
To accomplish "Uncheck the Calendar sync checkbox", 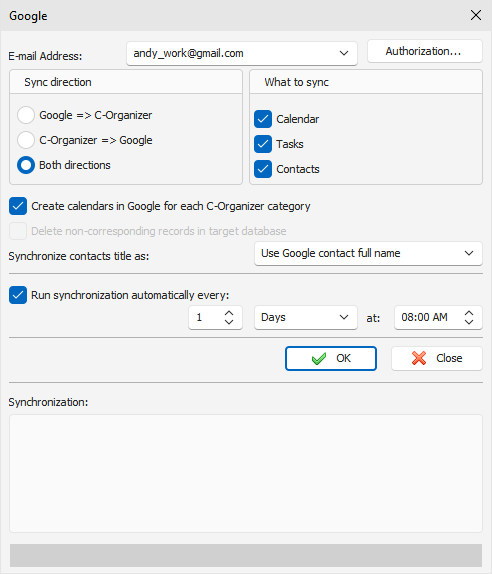I will (x=263, y=119).
